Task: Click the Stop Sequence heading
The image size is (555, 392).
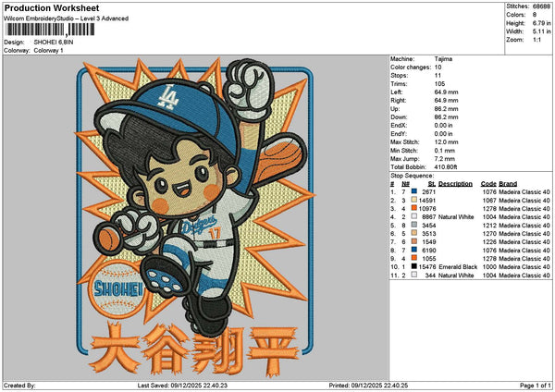Action: (x=412, y=176)
